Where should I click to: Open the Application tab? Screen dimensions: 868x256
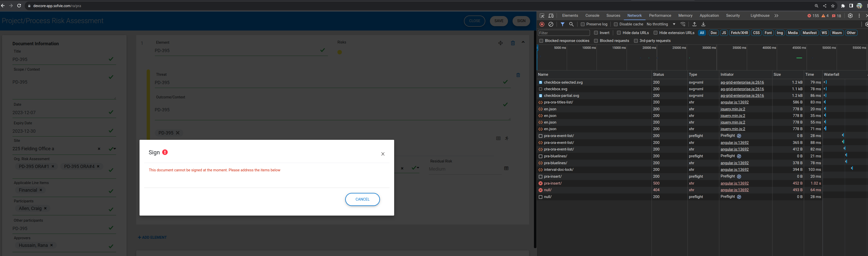coord(709,16)
